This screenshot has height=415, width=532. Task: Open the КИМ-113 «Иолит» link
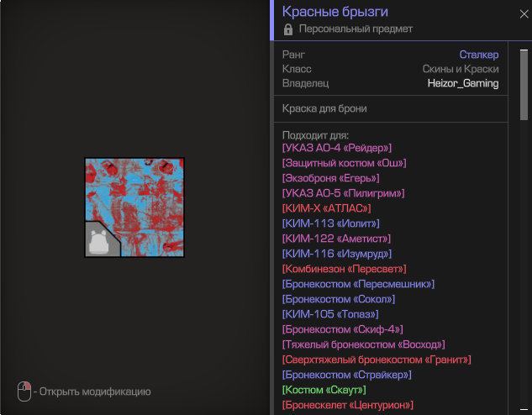[x=331, y=223]
